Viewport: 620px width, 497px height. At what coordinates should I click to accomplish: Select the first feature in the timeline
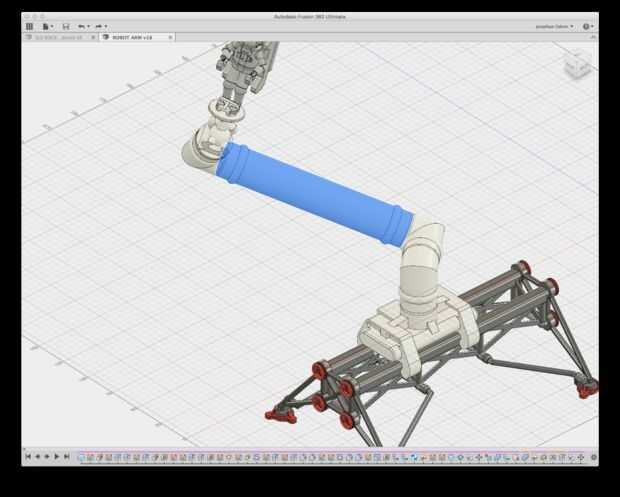[82, 457]
